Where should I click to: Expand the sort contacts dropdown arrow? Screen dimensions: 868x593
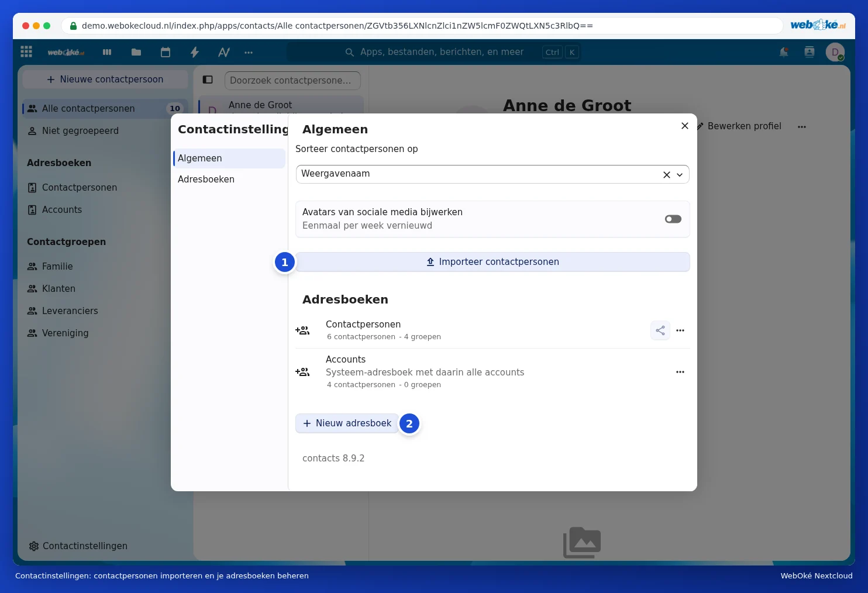click(x=680, y=175)
